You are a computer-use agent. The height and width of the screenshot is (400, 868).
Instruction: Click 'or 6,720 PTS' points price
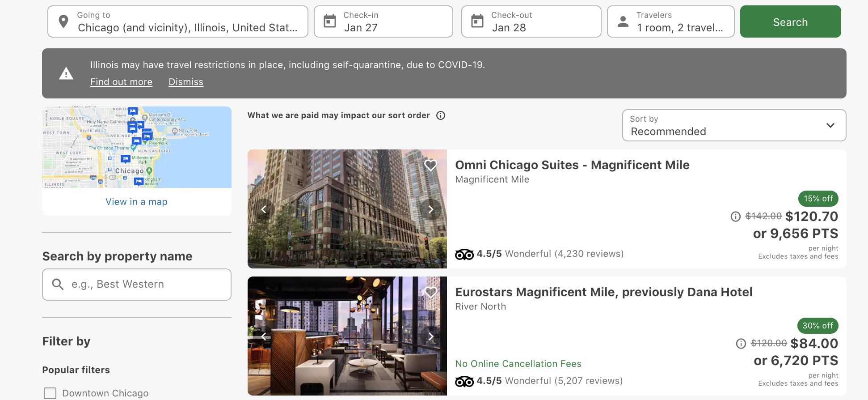(796, 361)
